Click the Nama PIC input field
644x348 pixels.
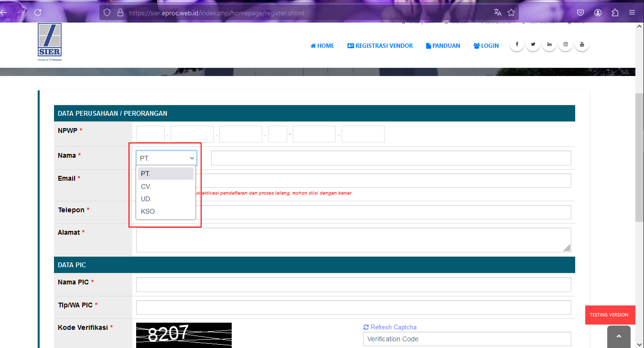coord(354,284)
